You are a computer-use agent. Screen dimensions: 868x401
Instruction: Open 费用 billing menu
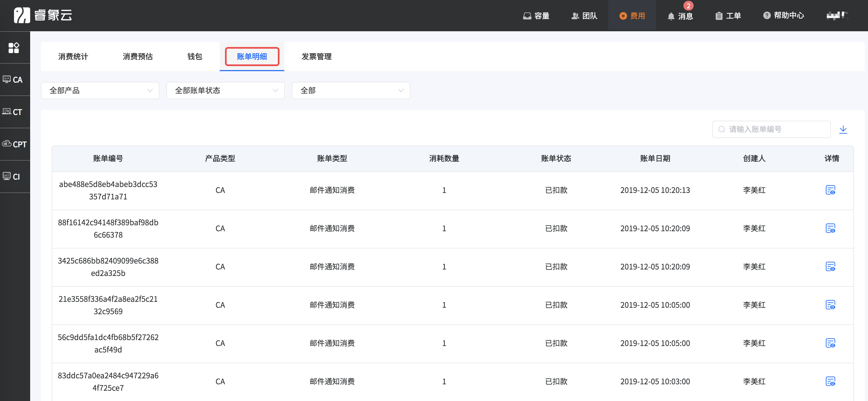tap(632, 16)
